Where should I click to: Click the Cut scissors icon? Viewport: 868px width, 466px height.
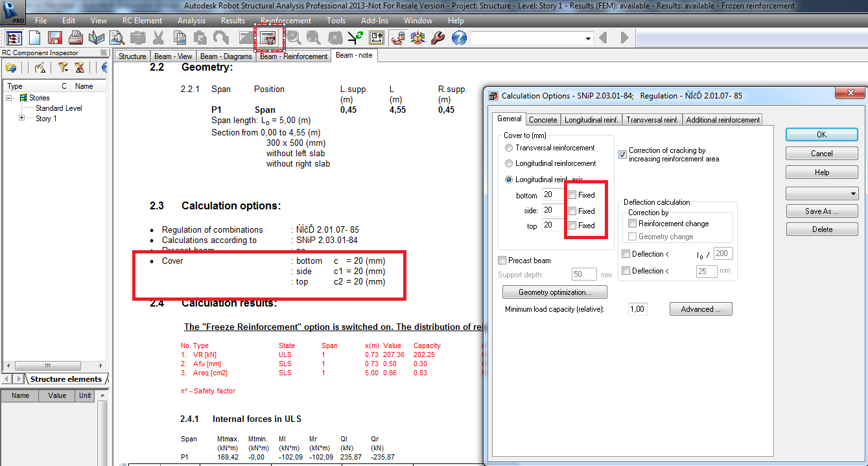pyautogui.click(x=158, y=38)
